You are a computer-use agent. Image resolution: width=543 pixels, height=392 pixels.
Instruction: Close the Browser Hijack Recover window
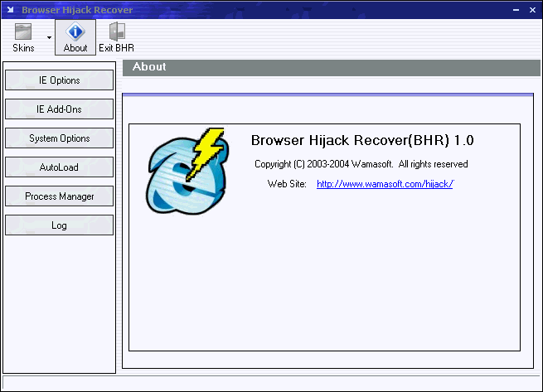[532, 10]
